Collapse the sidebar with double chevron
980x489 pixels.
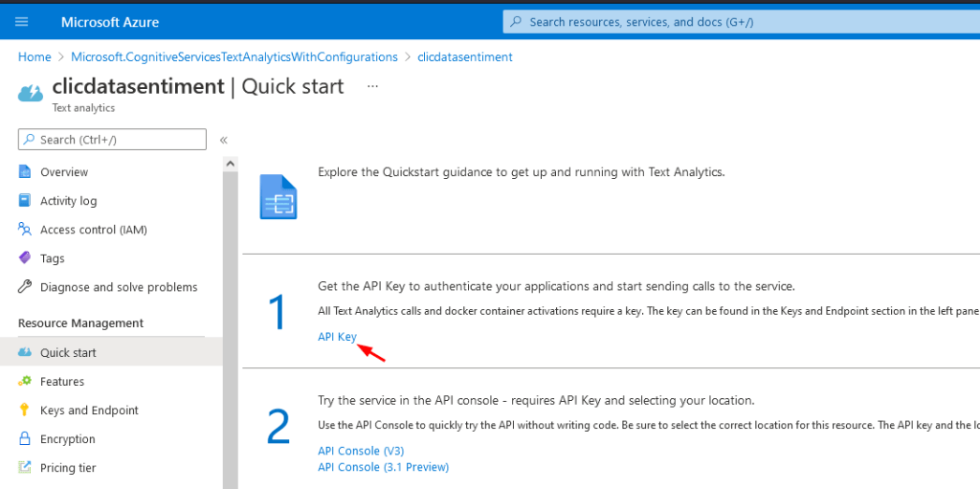coord(224,140)
